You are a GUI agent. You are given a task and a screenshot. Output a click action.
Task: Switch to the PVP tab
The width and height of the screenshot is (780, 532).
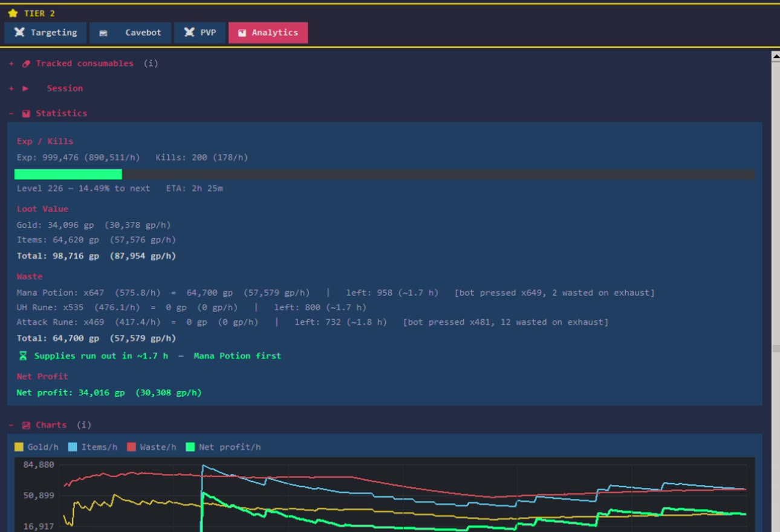pos(200,33)
